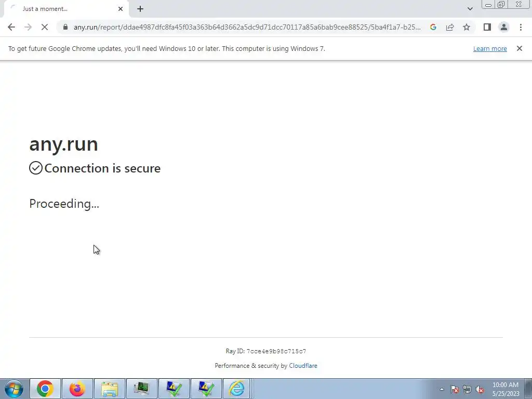
Task: Expand the tab search dropdown arrow
Action: click(x=470, y=9)
